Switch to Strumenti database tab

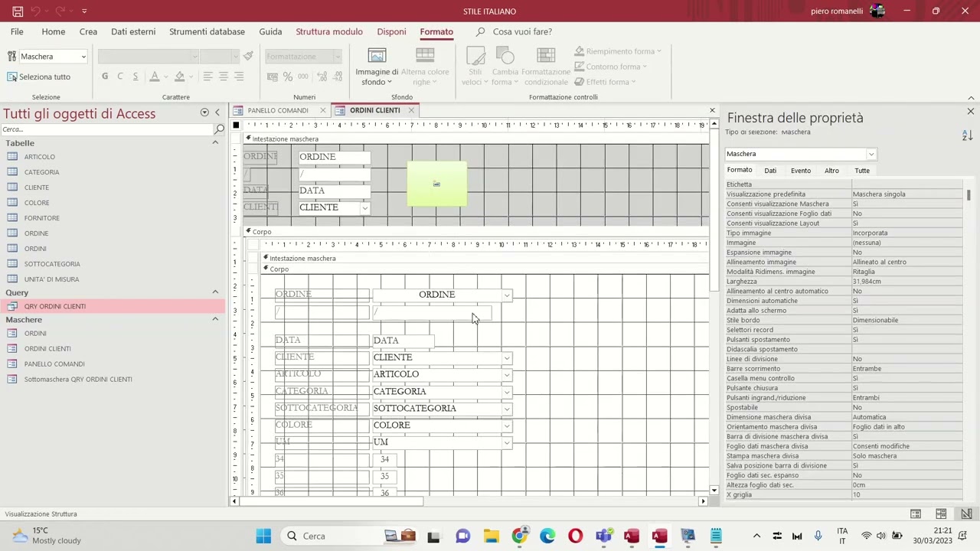[x=207, y=31]
